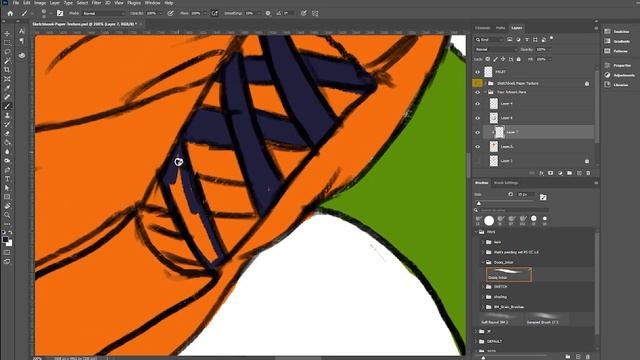Screen dimensions: 640x360
Task: Hide Layer 5 with its eye icon
Action: click(477, 147)
